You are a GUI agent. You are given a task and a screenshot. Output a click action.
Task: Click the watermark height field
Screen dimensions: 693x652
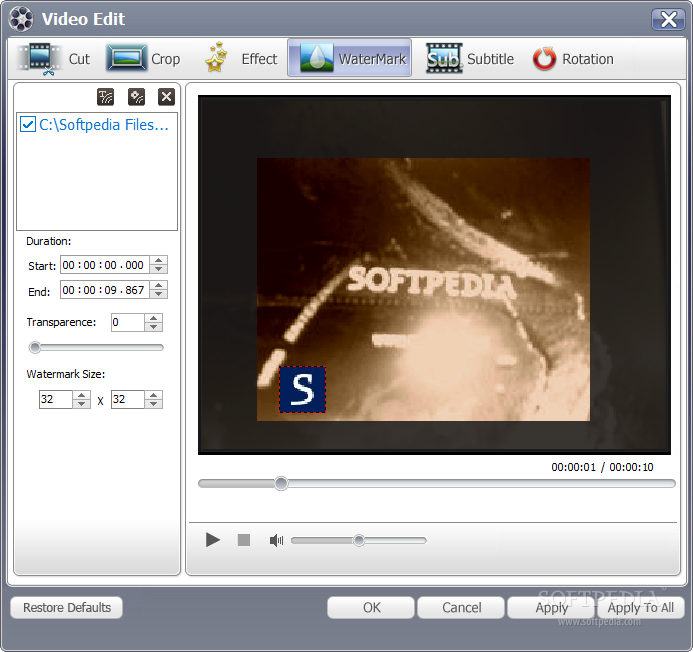(127, 399)
